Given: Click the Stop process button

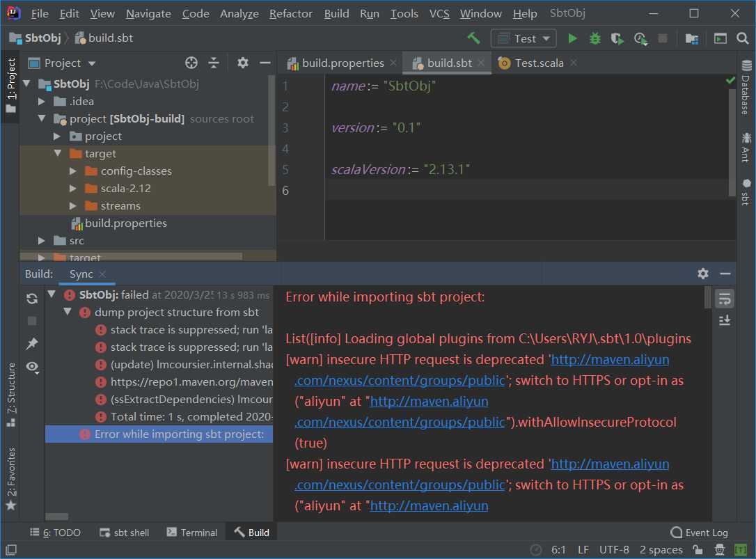Looking at the screenshot, I should coord(663,38).
